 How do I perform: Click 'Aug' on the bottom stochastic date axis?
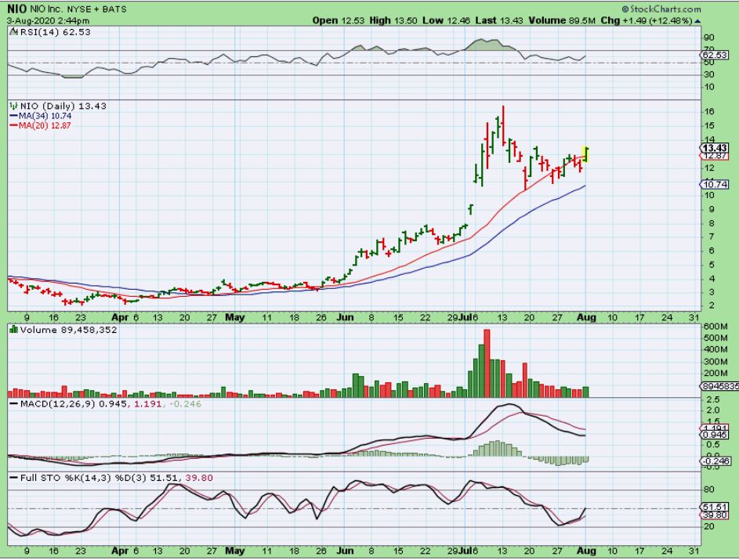(x=587, y=551)
